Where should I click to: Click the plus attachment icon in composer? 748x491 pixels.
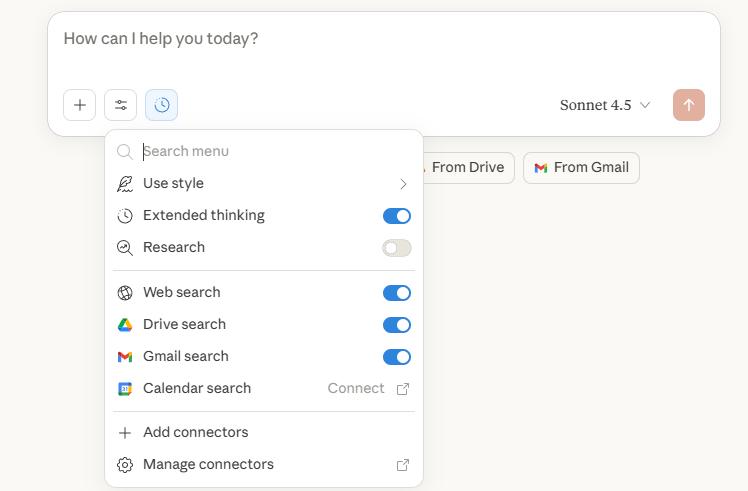(80, 105)
